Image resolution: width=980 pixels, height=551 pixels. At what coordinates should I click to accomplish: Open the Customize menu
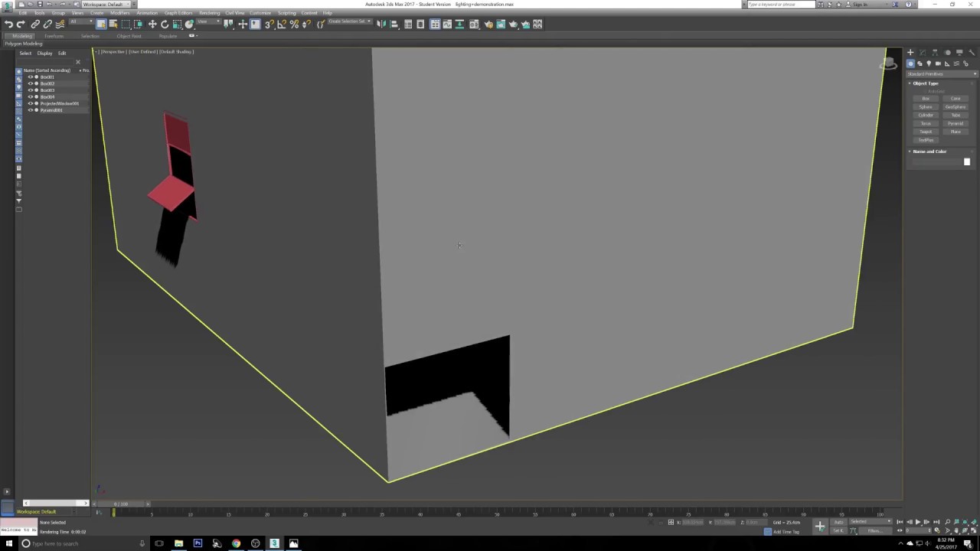click(x=260, y=13)
